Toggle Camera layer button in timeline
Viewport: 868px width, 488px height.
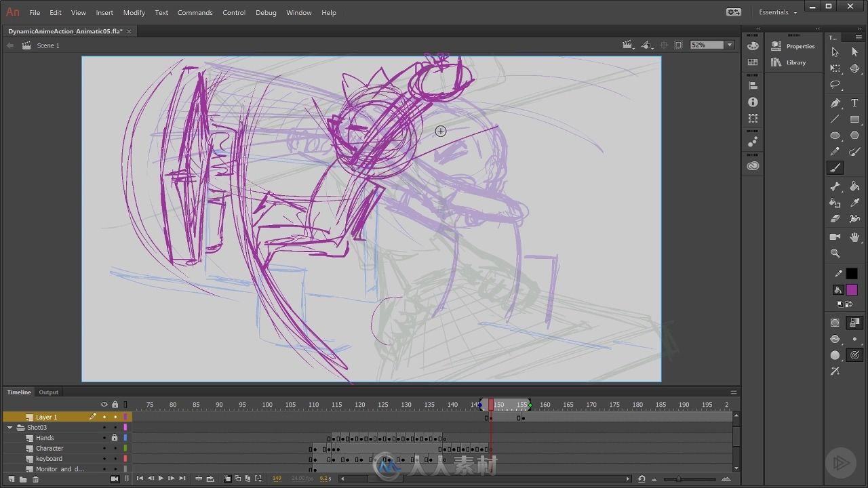[115, 479]
